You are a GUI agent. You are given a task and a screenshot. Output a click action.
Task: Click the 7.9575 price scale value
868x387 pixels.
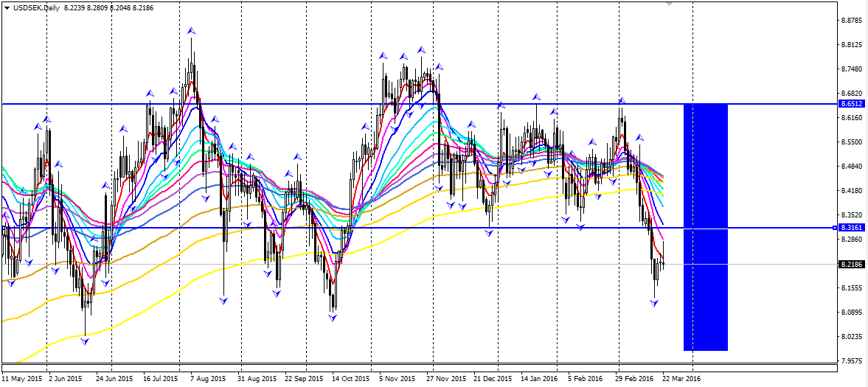(851, 361)
